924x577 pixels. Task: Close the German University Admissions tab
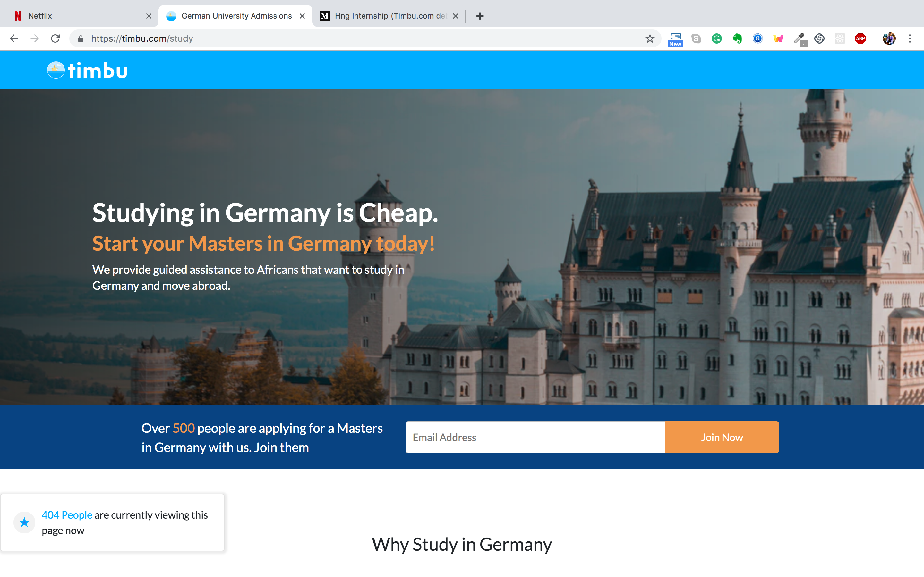[x=302, y=16]
